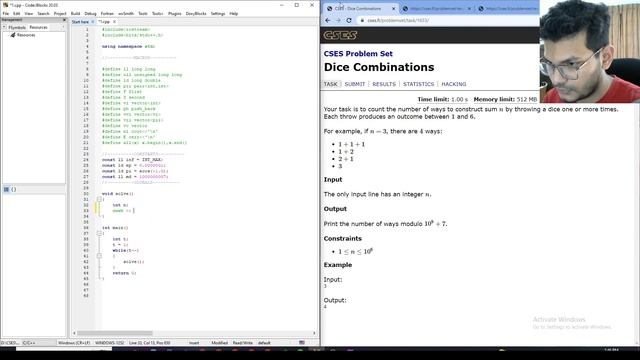Close the *1.cpp editor tab
The image size is (640, 360).
tap(114, 22)
